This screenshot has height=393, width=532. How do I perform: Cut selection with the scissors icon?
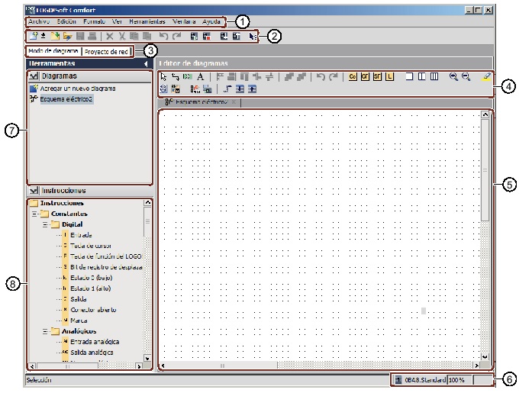(122, 36)
